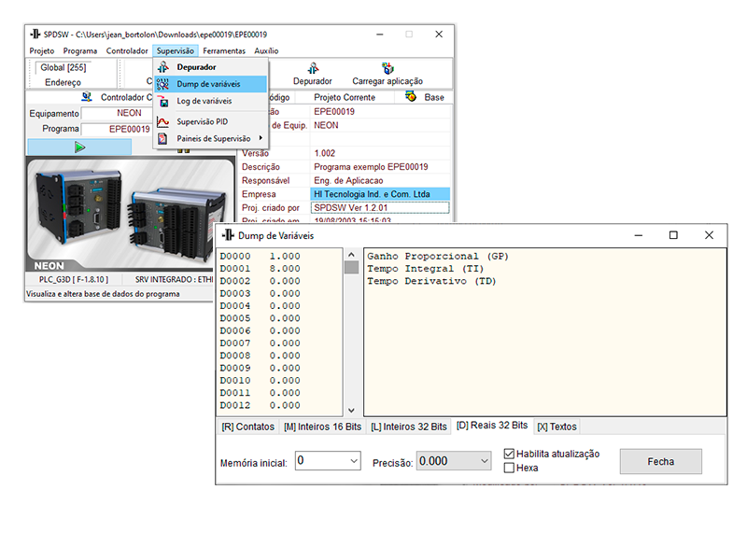Switch to the [M] Inteiros 16 Bits tab
The height and width of the screenshot is (560, 747).
click(x=322, y=427)
